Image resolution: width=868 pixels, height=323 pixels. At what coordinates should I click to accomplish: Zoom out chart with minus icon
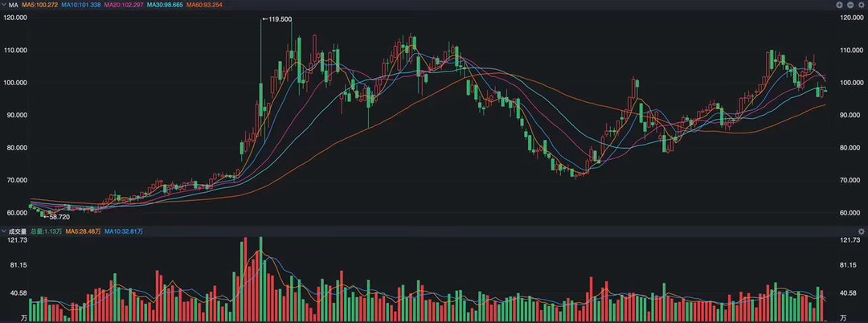coord(850,5)
